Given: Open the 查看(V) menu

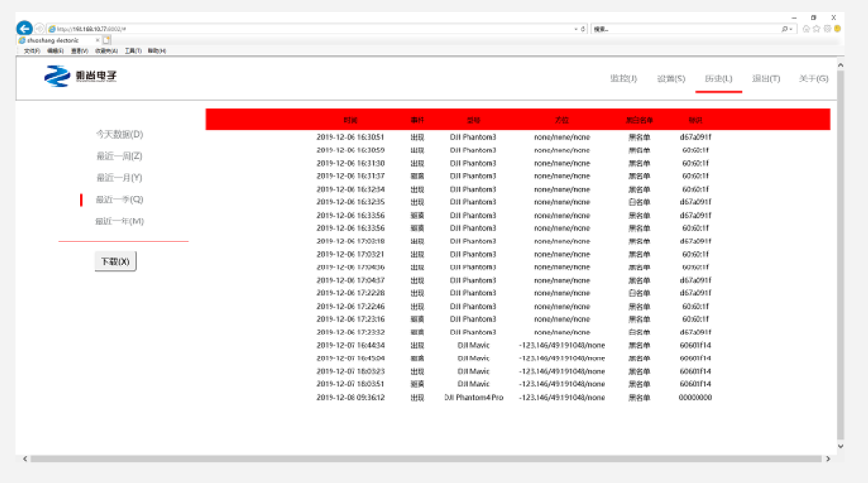Looking at the screenshot, I should click(x=80, y=51).
